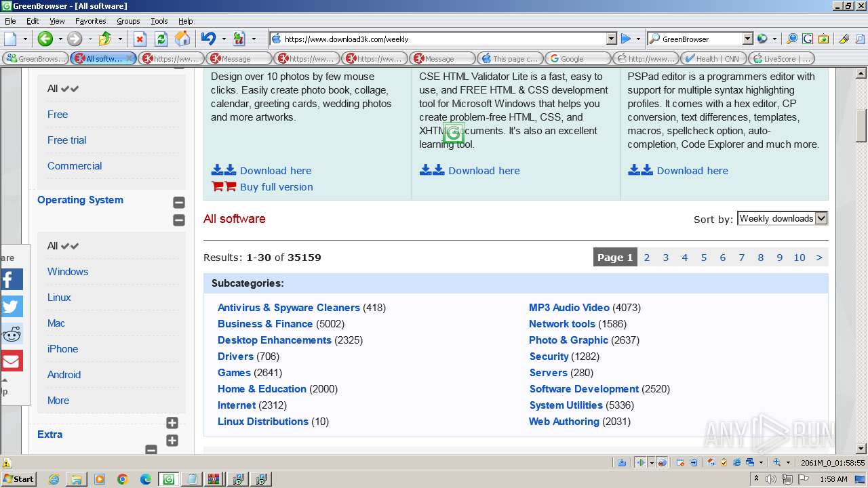Click the status bar download tray icon
Viewport: 868px width, 488px height.
tap(622, 463)
